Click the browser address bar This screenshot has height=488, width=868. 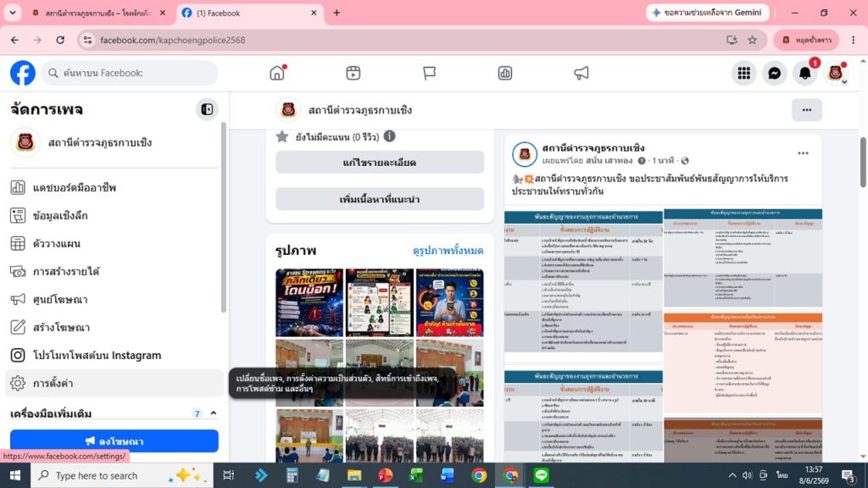click(x=409, y=40)
